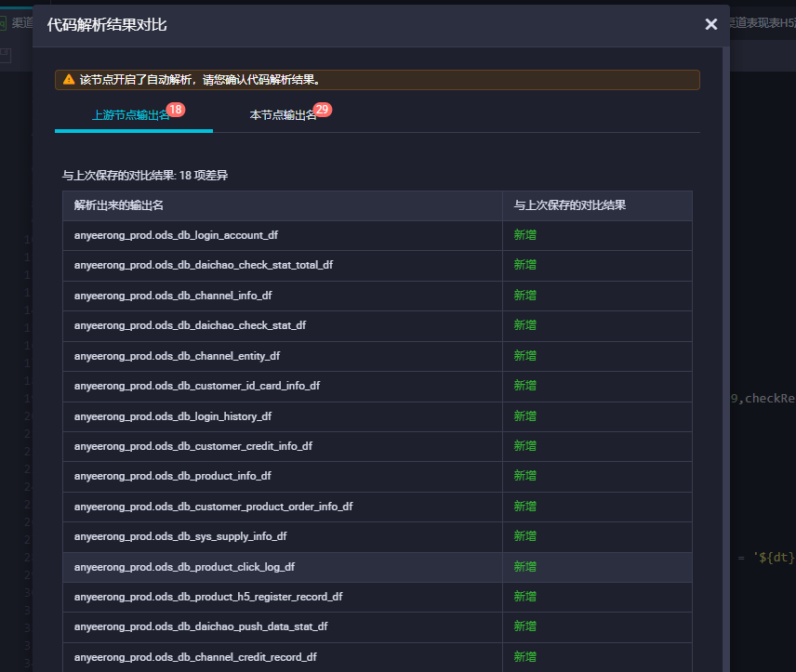
Task: Select row ods_db_customer_product_order_info_df
Action: pyautogui.click(x=378, y=507)
